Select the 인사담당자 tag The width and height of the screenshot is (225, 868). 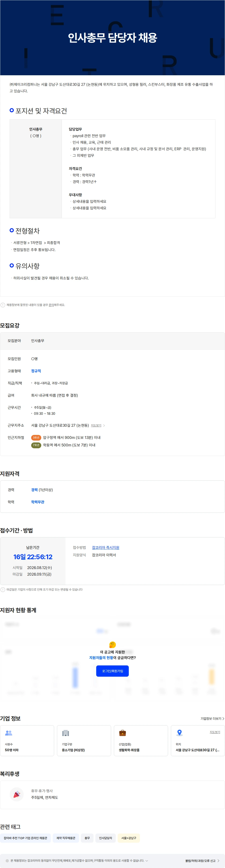point(105,838)
